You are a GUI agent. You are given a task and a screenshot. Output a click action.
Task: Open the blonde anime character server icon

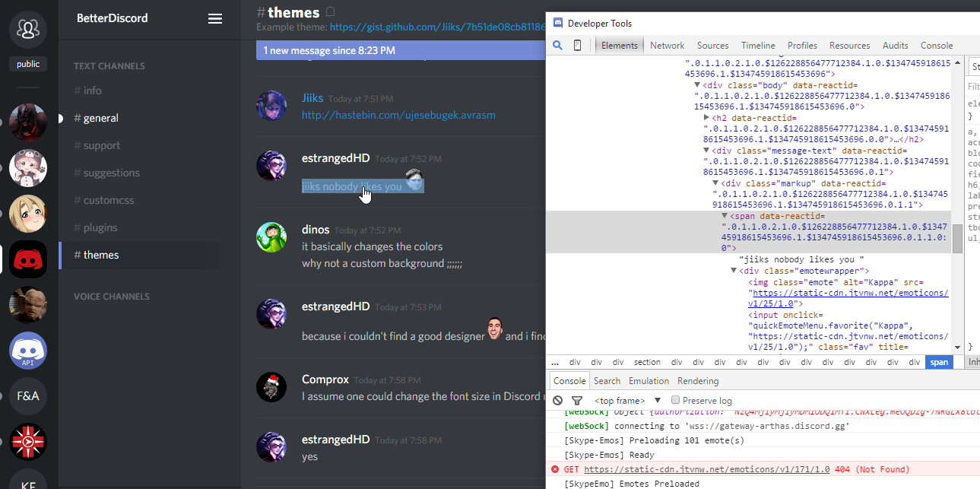[28, 214]
